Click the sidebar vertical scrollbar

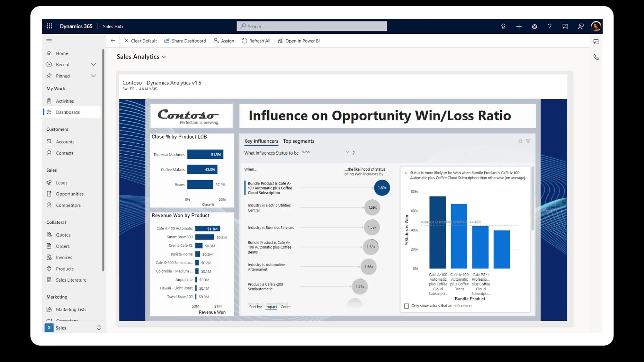point(103,160)
